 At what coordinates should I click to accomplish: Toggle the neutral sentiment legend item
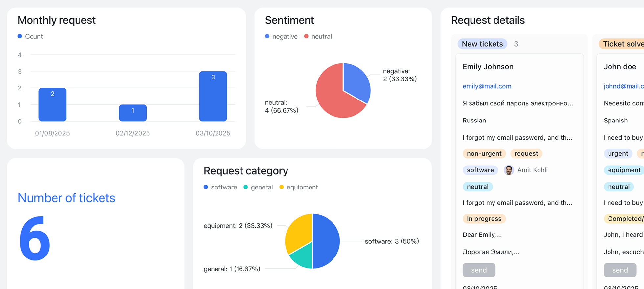(318, 36)
